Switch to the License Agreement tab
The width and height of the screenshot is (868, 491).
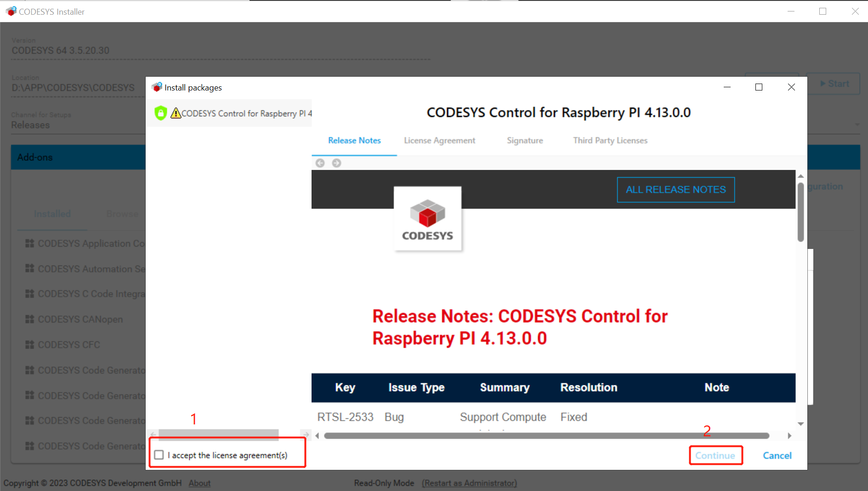pyautogui.click(x=439, y=140)
